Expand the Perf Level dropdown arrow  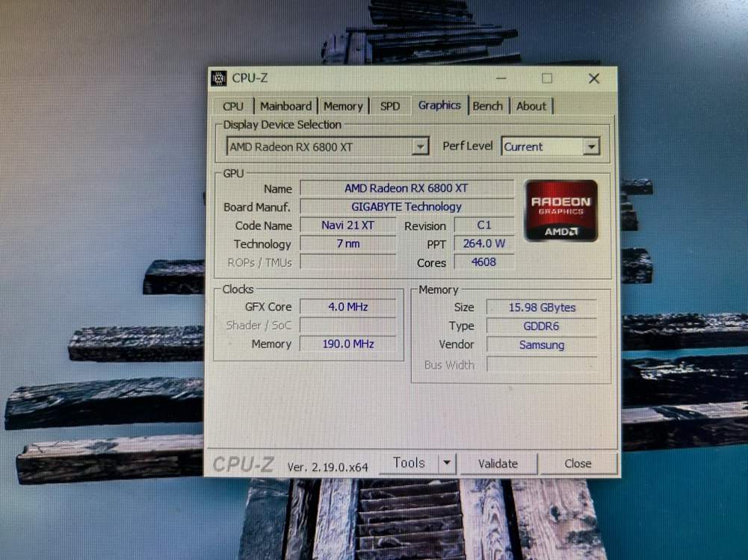point(591,147)
